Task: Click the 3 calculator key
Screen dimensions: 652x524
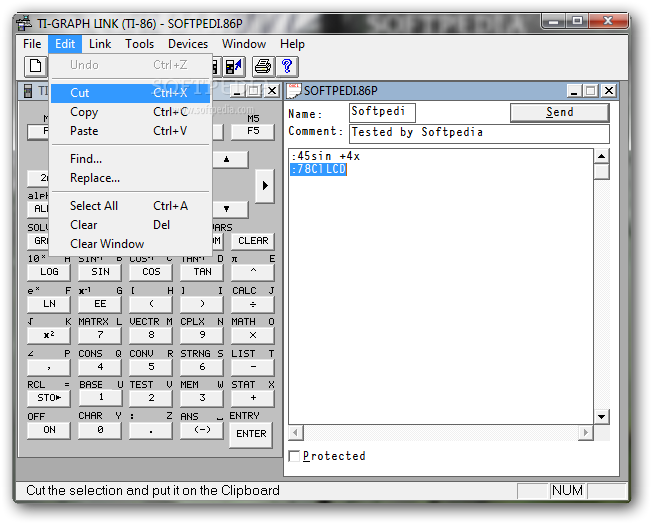Action: [202, 398]
